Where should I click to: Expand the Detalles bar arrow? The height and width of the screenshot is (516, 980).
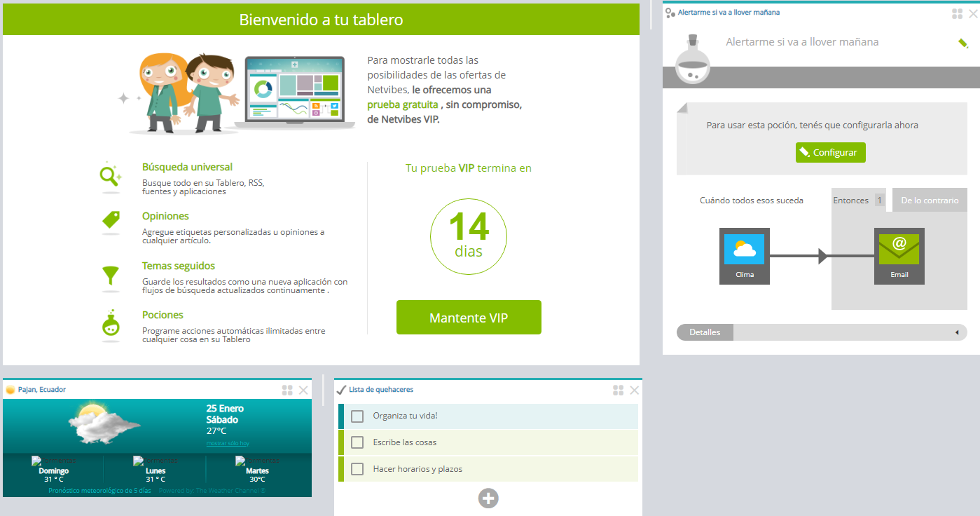(957, 332)
